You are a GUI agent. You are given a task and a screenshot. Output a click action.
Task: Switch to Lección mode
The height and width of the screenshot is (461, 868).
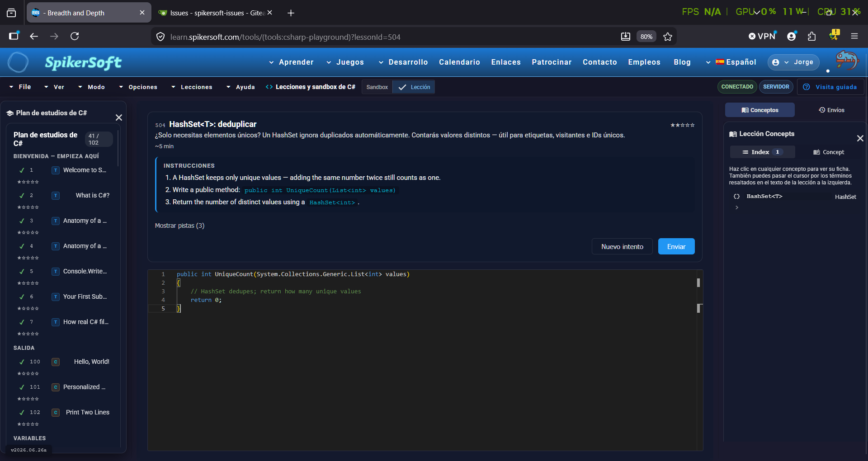pos(414,87)
